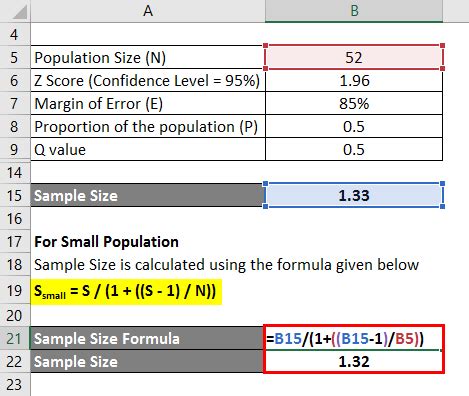
Task: Click the Sample Size label in row 15
Action: [147, 195]
